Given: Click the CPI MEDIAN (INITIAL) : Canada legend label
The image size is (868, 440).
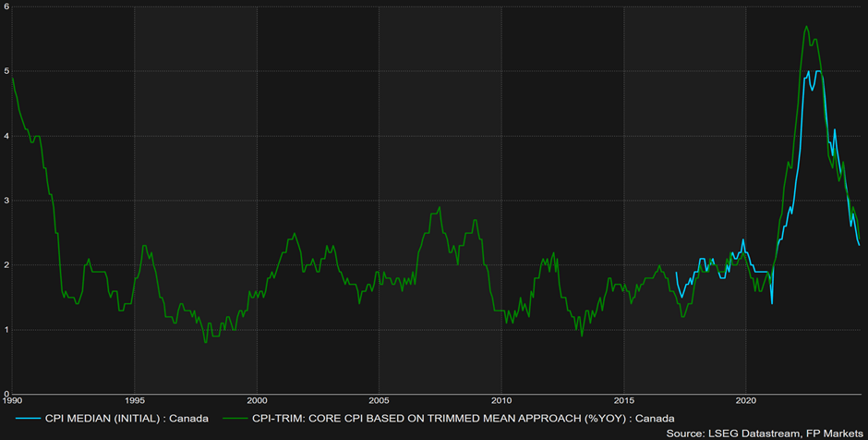Looking at the screenshot, I should pos(127,419).
